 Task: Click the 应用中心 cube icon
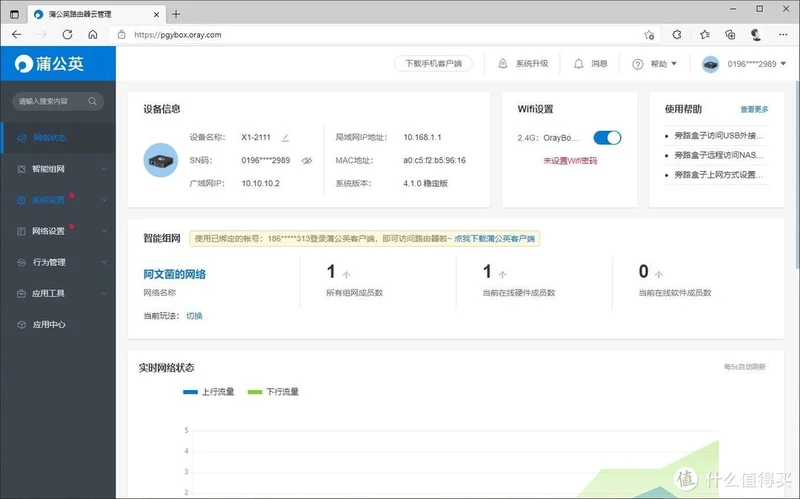[x=21, y=325]
